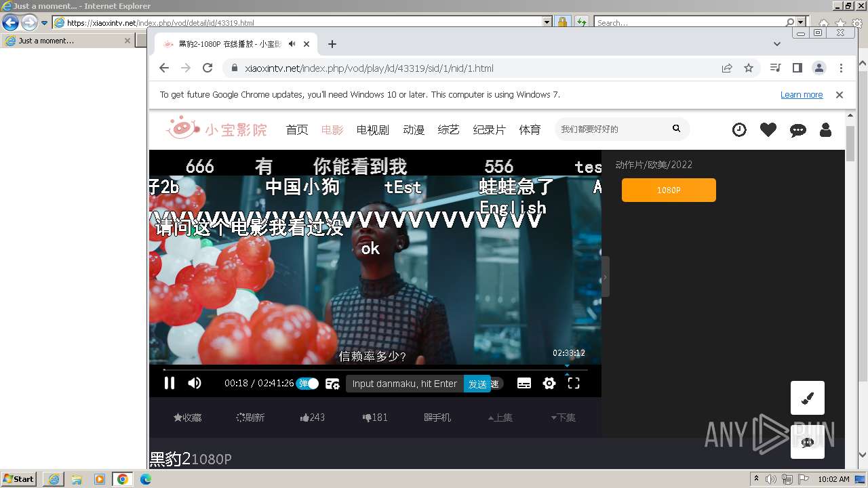The image size is (868, 488).
Task: Open favorites heart icon
Action: [x=768, y=129]
